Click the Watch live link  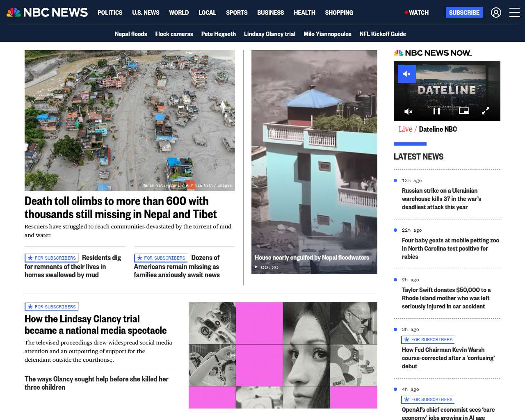pyautogui.click(x=417, y=13)
